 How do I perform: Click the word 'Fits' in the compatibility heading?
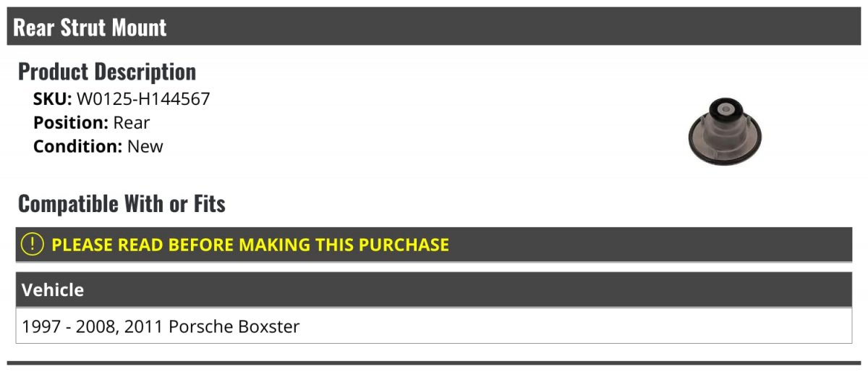pos(209,204)
